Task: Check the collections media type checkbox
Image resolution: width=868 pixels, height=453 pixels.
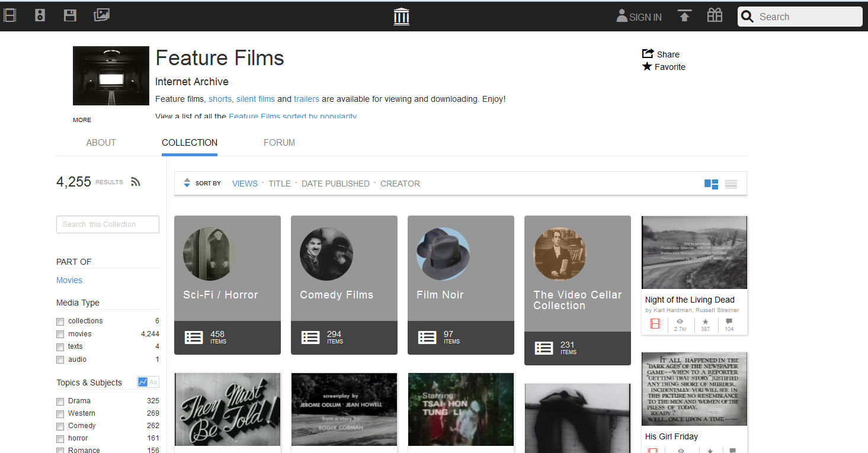Action: 60,322
